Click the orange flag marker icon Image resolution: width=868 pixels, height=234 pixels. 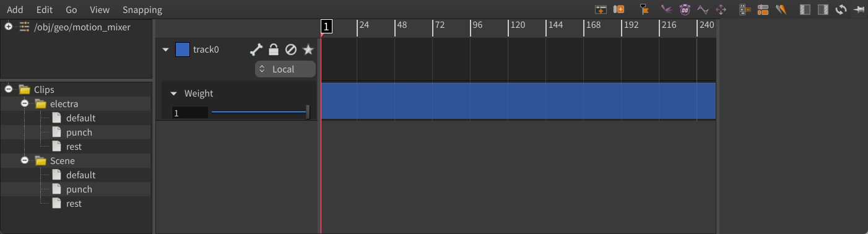pos(644,9)
